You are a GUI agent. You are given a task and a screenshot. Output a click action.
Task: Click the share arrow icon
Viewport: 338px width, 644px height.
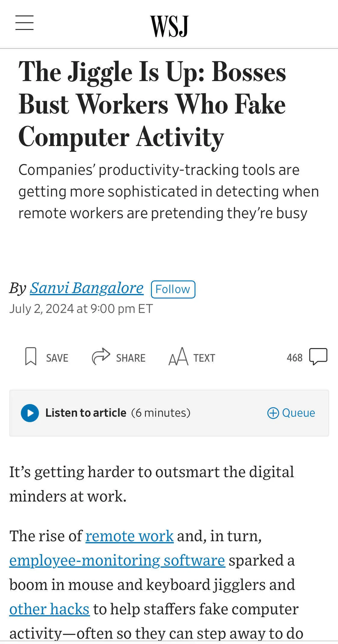[101, 356]
